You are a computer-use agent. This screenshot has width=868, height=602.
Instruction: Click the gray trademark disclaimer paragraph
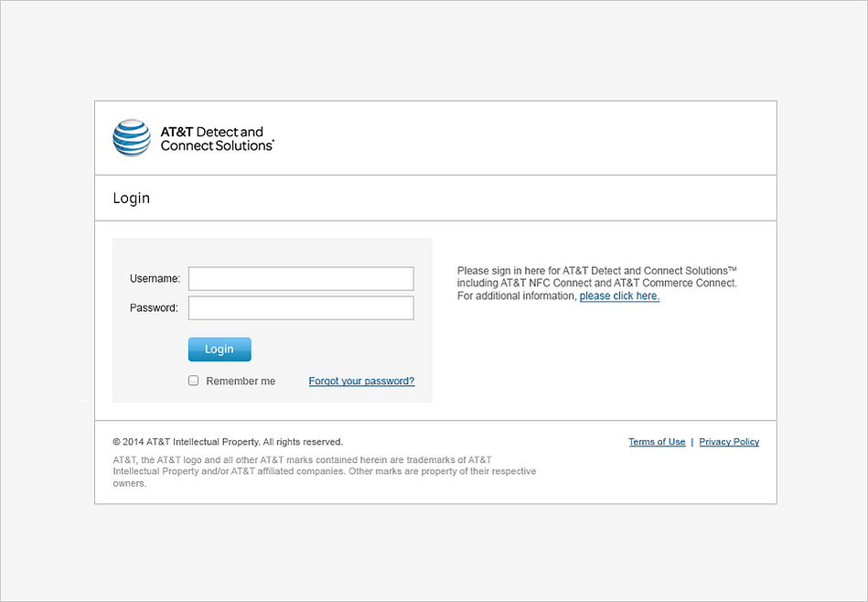[x=325, y=471]
